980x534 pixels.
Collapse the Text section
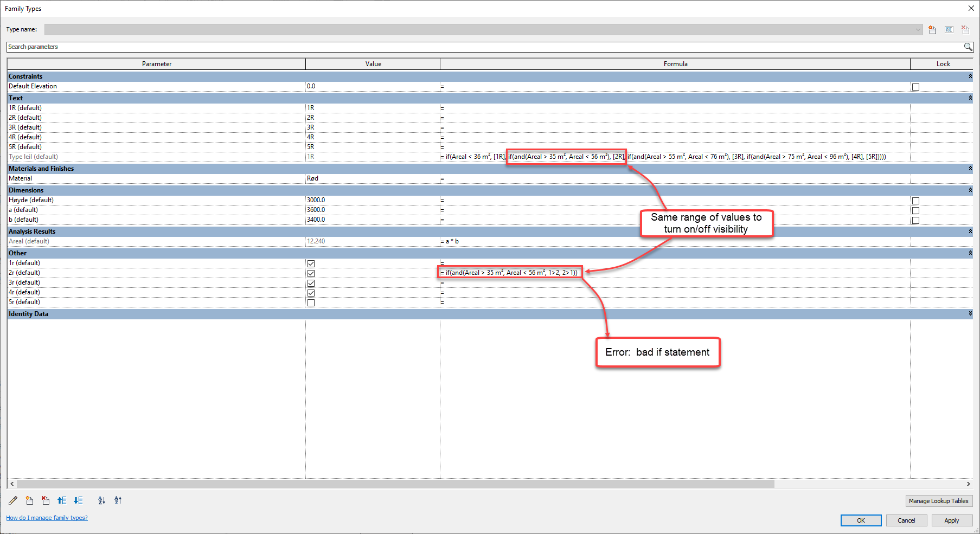click(x=970, y=98)
